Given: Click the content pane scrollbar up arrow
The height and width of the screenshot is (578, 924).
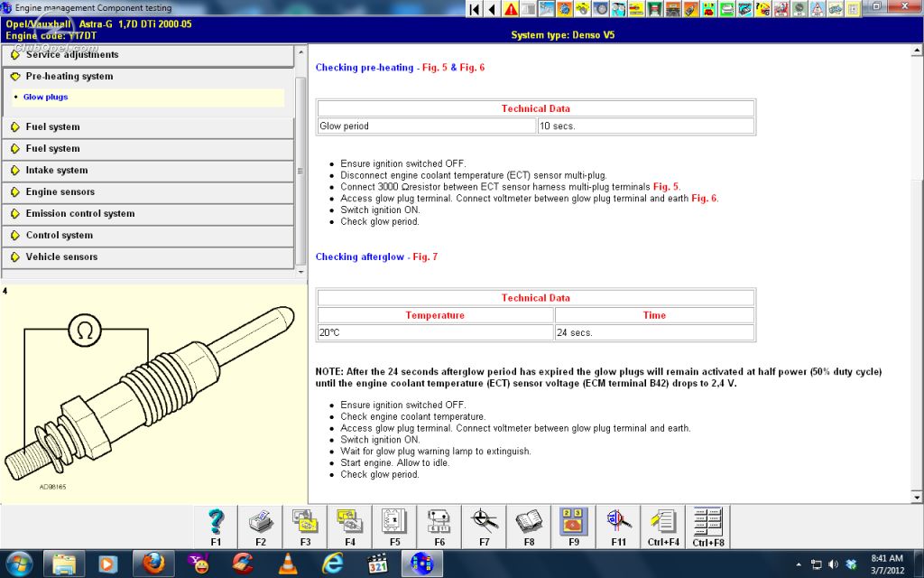Looking at the screenshot, I should tap(917, 51).
